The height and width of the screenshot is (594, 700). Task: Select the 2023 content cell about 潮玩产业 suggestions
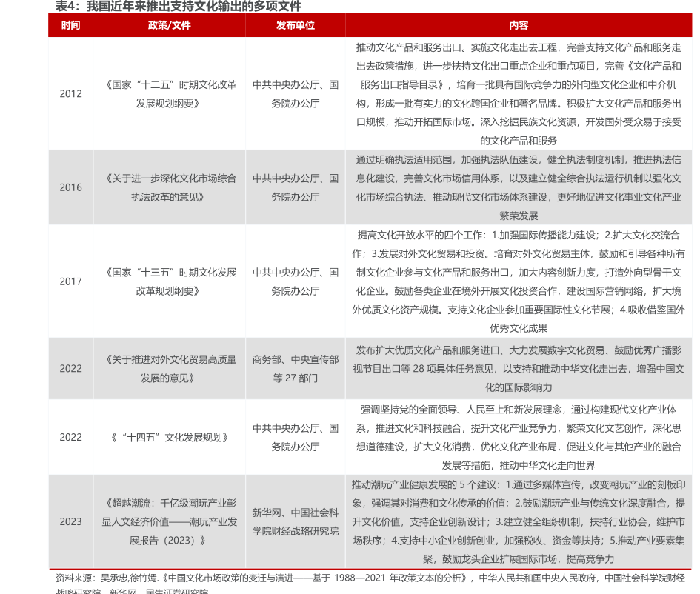[519, 521]
